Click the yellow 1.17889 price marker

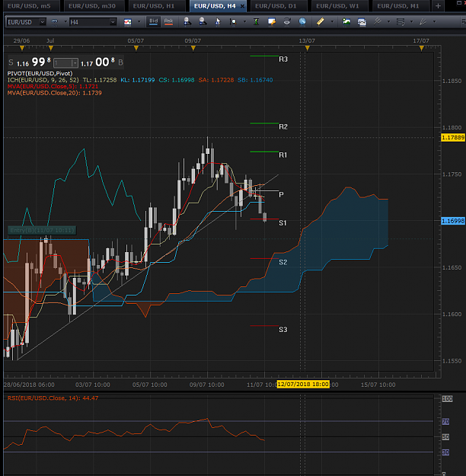(452, 138)
